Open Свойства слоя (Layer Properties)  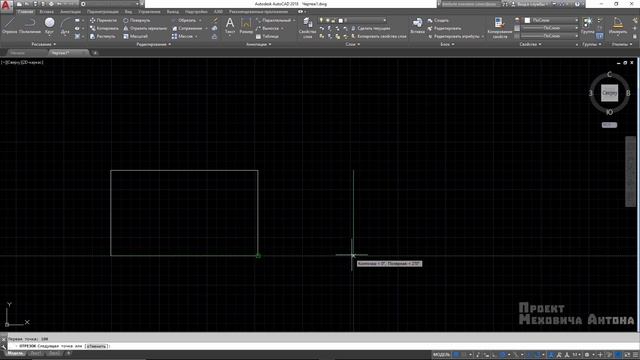[307, 28]
